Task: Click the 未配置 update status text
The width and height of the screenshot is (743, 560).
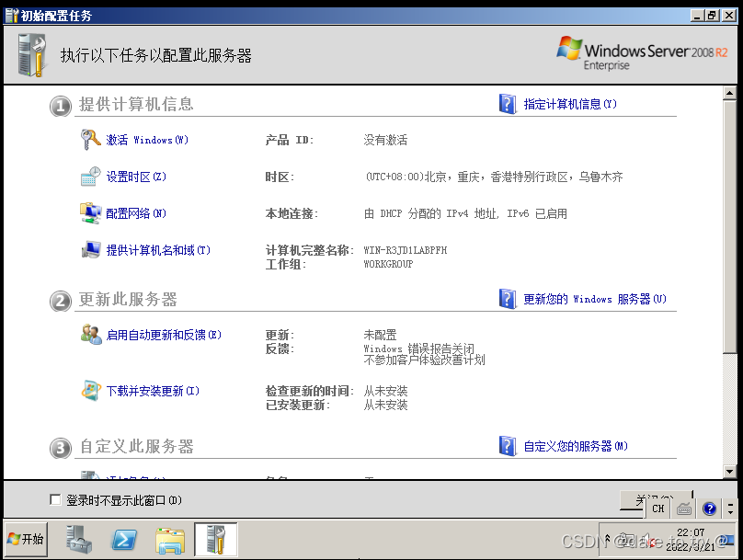Action: 380,335
